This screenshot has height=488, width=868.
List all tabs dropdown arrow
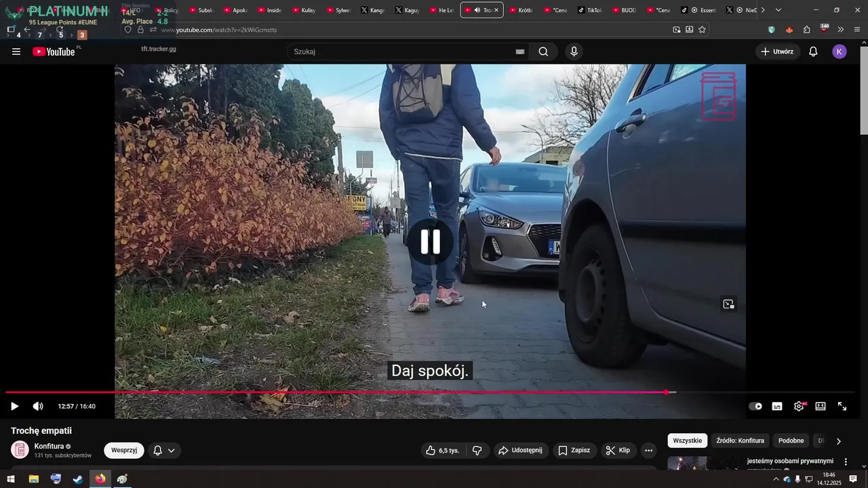(778, 10)
